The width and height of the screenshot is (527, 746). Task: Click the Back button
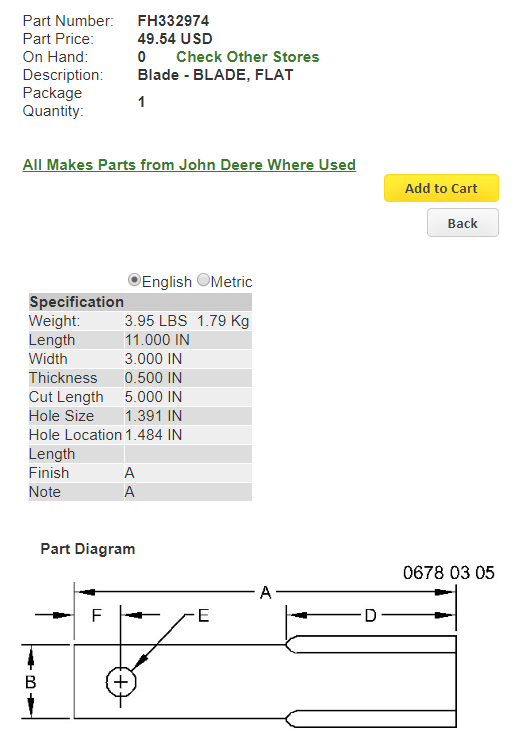click(462, 223)
